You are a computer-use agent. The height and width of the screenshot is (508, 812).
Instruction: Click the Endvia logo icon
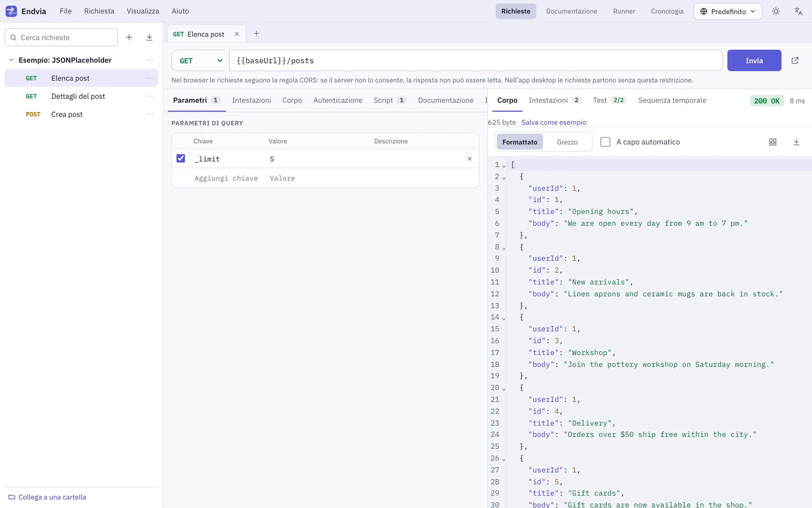click(11, 11)
